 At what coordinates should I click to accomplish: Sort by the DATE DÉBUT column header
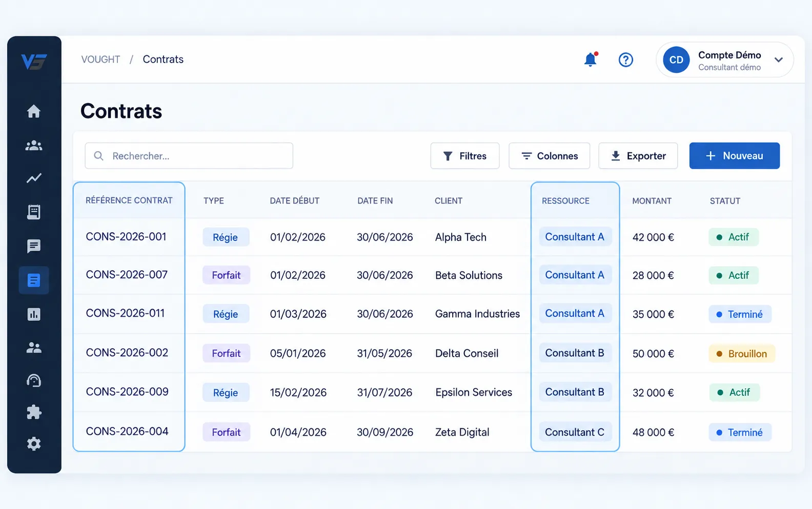point(295,201)
